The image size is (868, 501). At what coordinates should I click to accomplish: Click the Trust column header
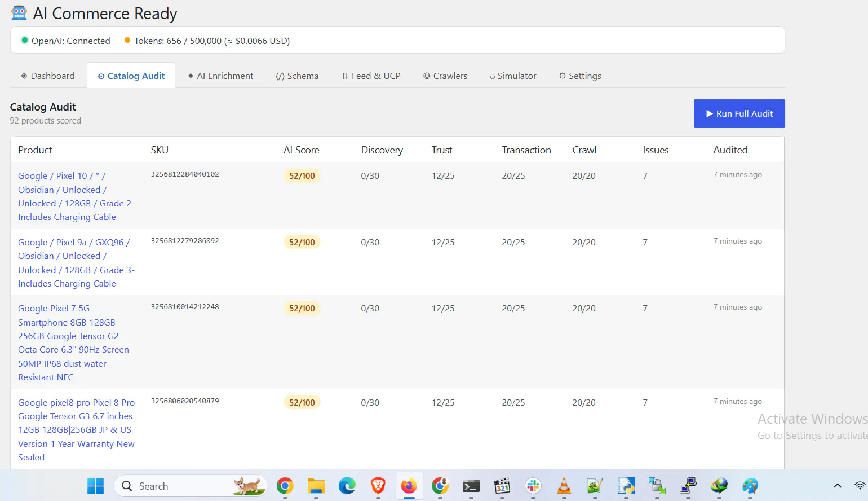coord(442,150)
